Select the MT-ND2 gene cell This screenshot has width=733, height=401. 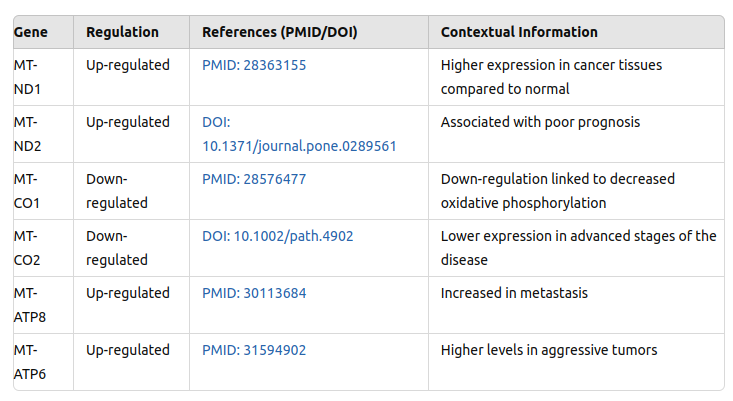pyautogui.click(x=26, y=134)
